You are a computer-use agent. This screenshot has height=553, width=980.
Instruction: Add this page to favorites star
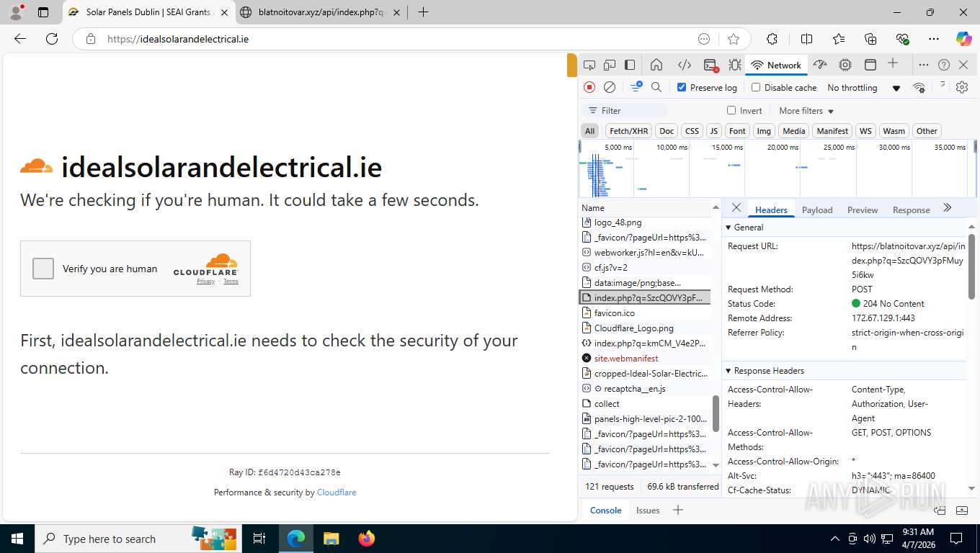point(734,39)
